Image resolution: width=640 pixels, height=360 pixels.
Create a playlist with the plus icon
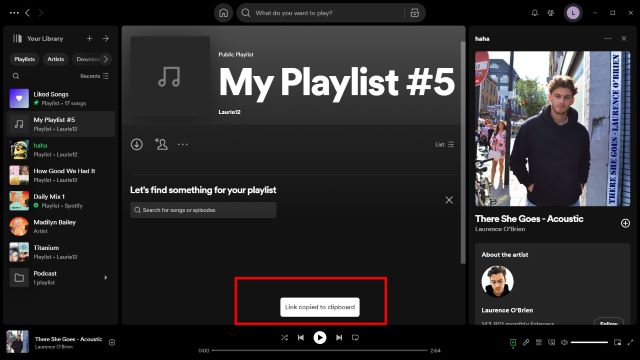89,38
